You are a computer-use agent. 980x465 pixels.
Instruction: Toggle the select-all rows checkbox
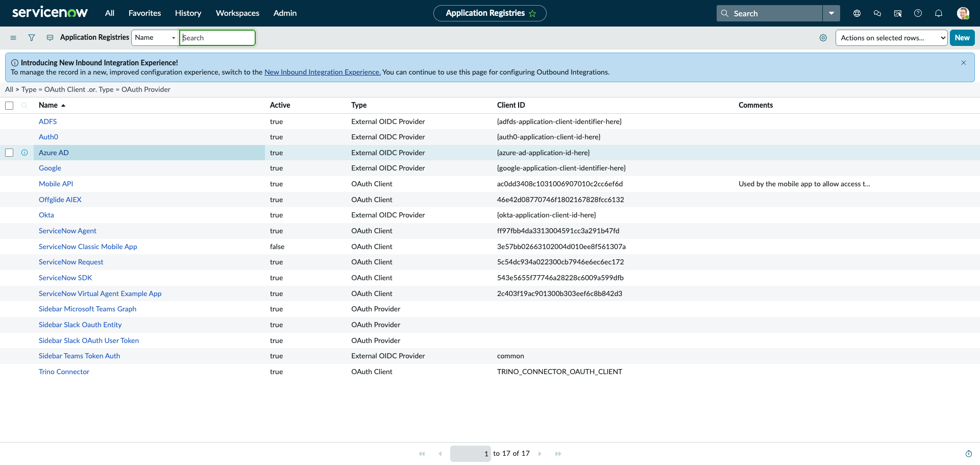click(9, 106)
